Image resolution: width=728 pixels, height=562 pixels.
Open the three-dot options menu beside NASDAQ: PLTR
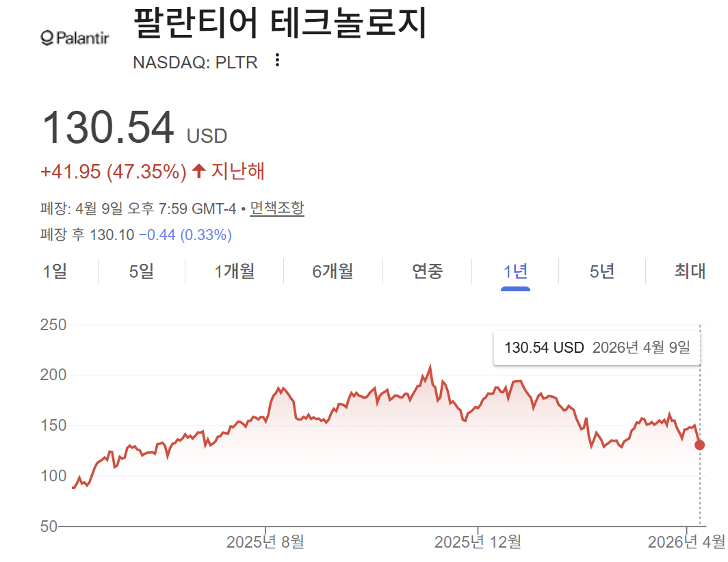[x=276, y=62]
